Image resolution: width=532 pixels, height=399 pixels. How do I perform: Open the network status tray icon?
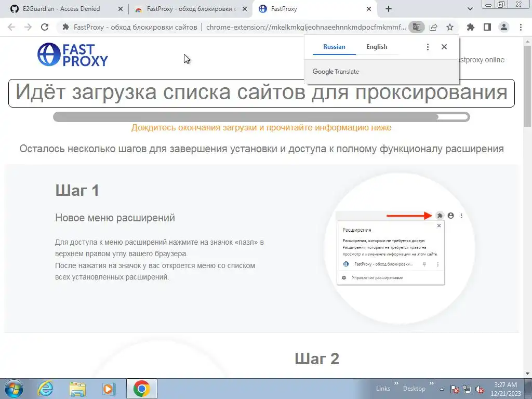coord(467,389)
